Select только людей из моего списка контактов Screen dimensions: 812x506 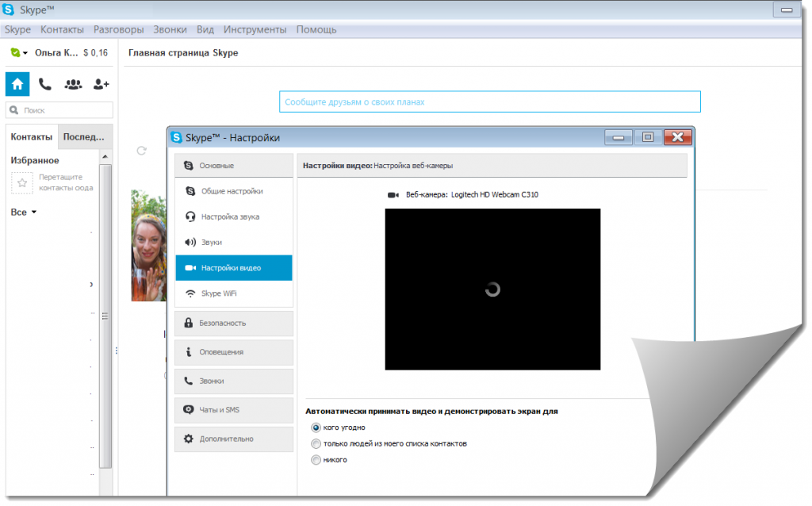tap(316, 443)
